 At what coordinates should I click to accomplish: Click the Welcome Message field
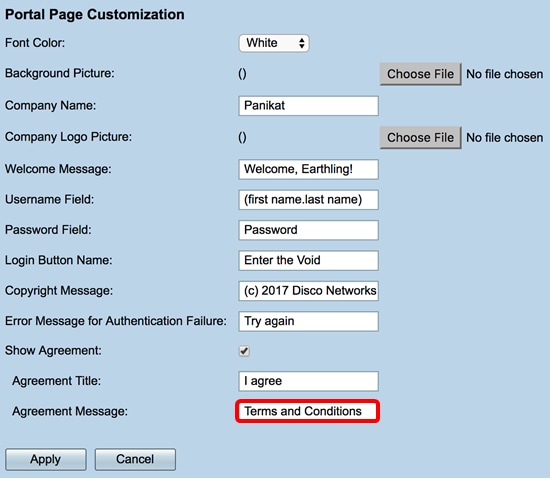coord(308,169)
